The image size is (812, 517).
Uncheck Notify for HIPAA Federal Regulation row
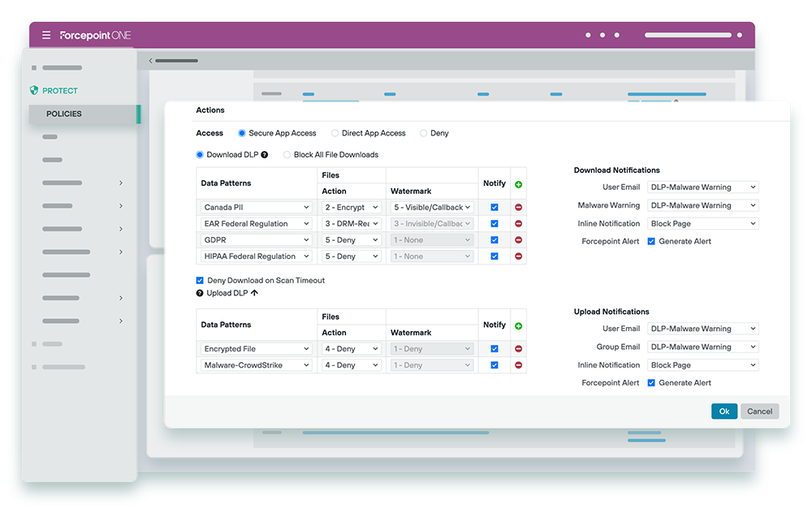click(495, 256)
